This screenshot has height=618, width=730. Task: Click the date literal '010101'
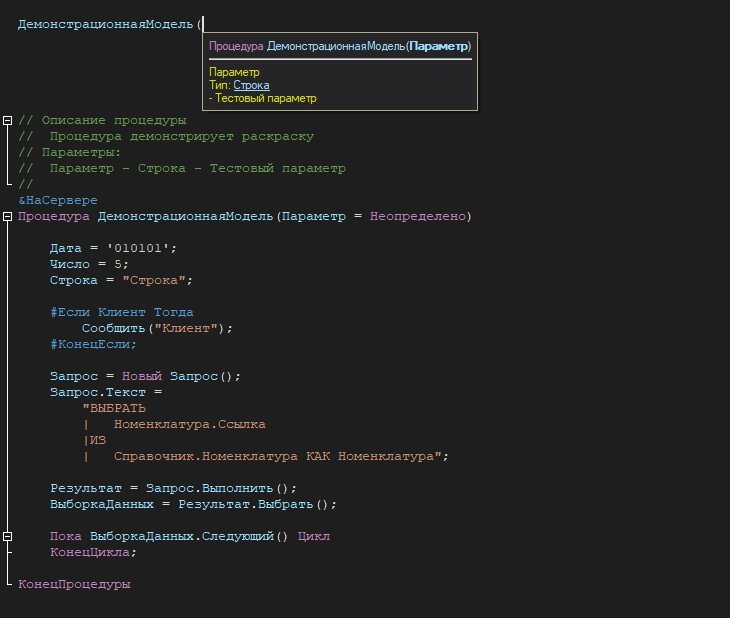pyautogui.click(x=138, y=248)
